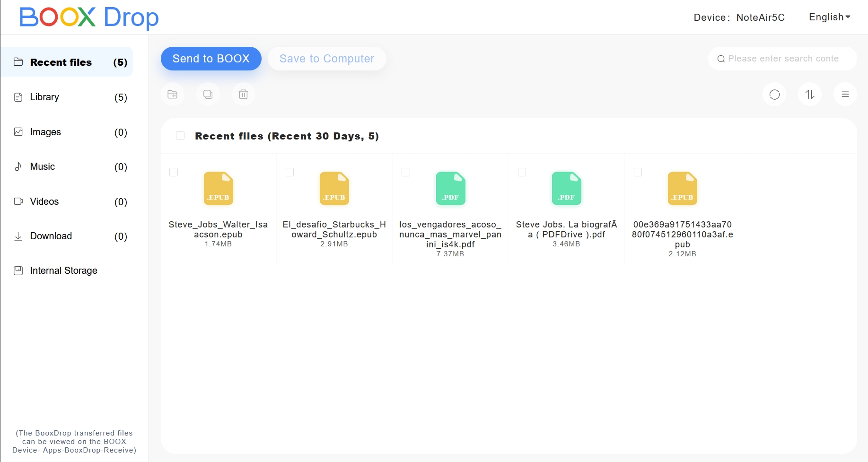Open los_vengadores PDF file icon
868x462 pixels.
tap(450, 189)
